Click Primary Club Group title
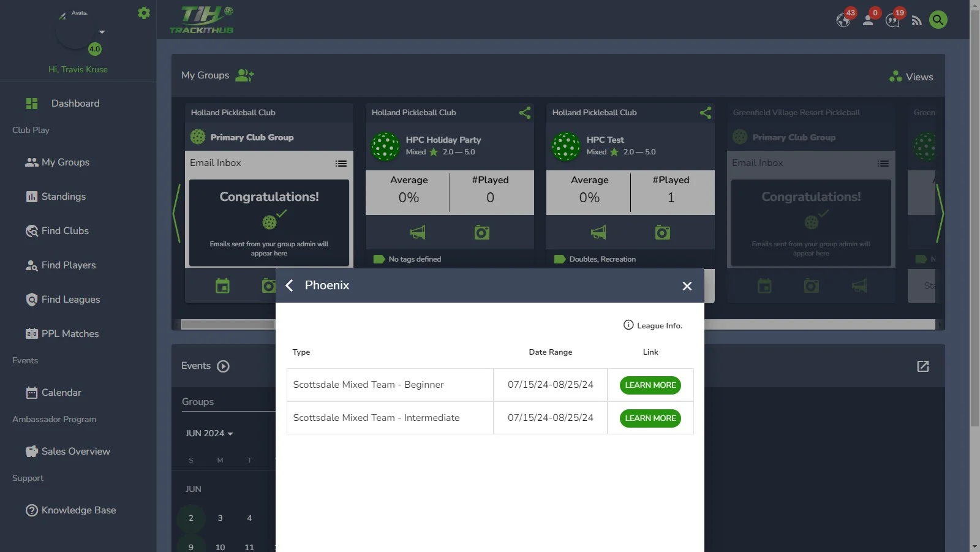Image resolution: width=980 pixels, height=552 pixels. tap(252, 137)
